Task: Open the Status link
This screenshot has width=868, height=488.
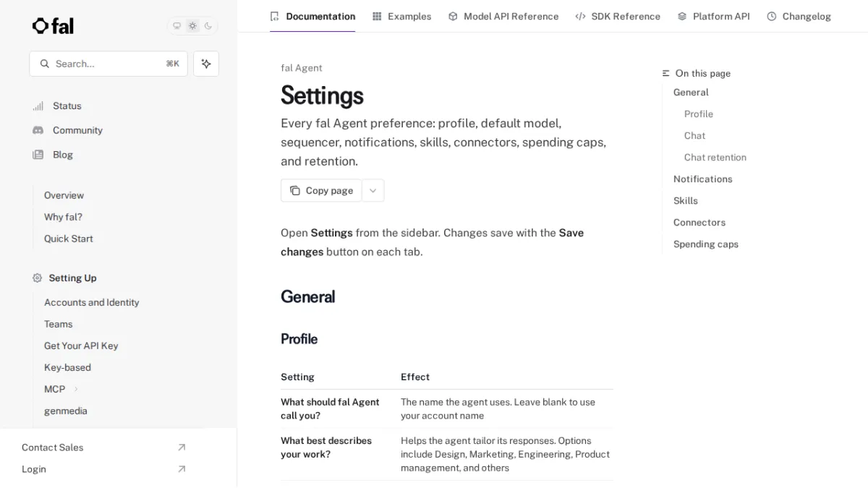Action: [x=67, y=106]
